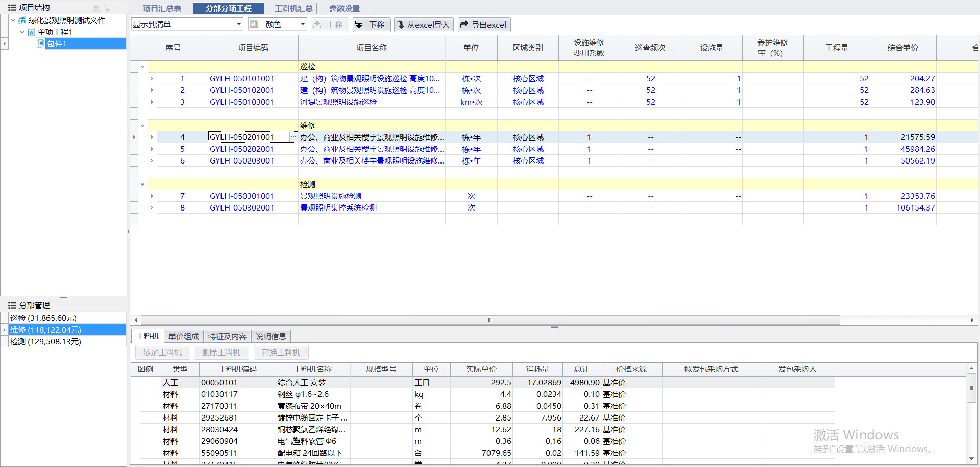Click the 导出excel button
980x467 pixels.
click(484, 25)
